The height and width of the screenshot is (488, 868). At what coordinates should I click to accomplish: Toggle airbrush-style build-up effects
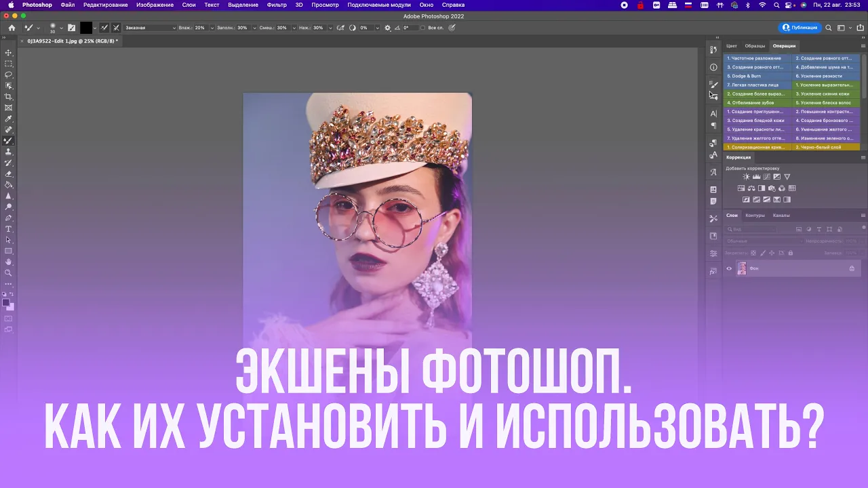coord(342,28)
